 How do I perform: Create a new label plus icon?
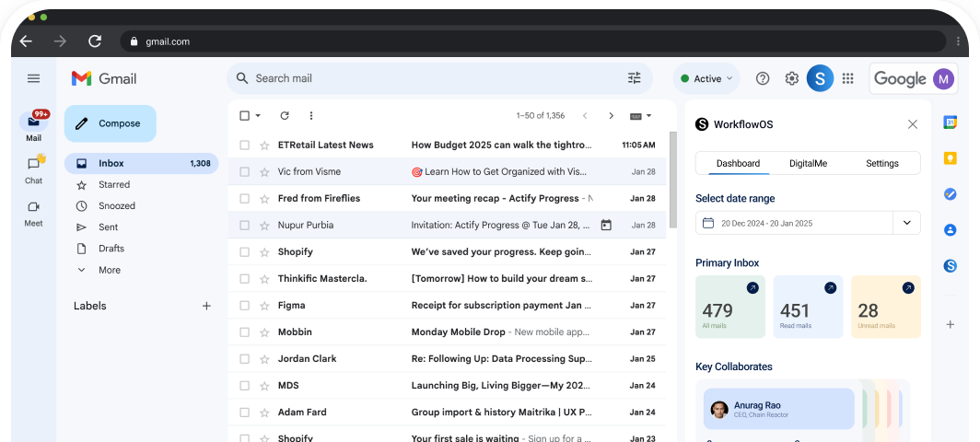tap(207, 306)
